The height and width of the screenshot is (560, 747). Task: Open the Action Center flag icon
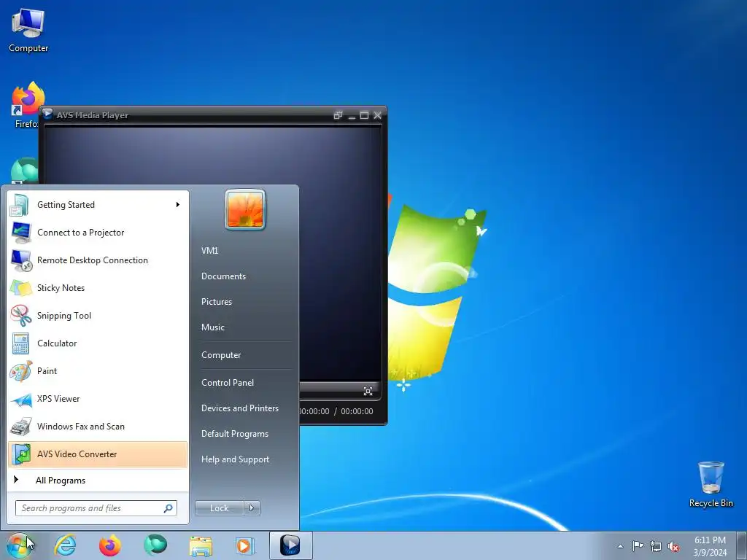(638, 546)
